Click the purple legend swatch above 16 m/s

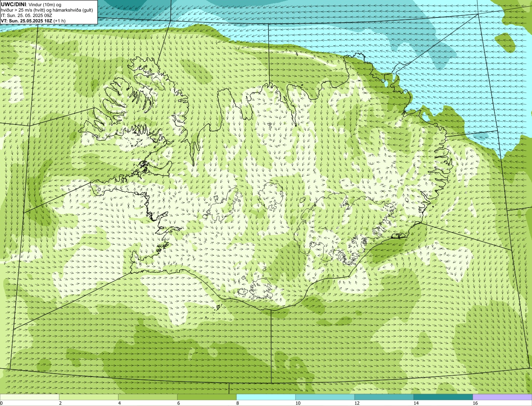click(502, 397)
